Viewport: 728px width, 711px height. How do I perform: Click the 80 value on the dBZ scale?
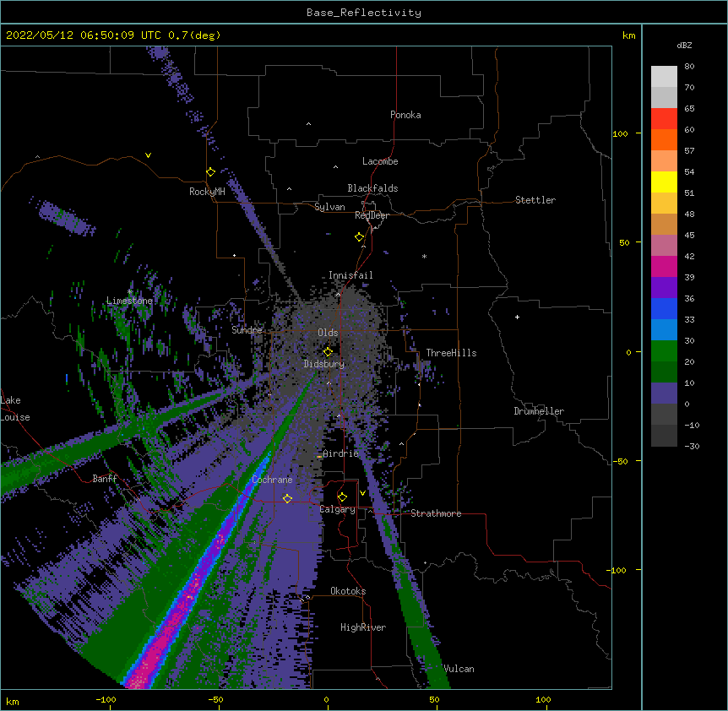coord(689,67)
